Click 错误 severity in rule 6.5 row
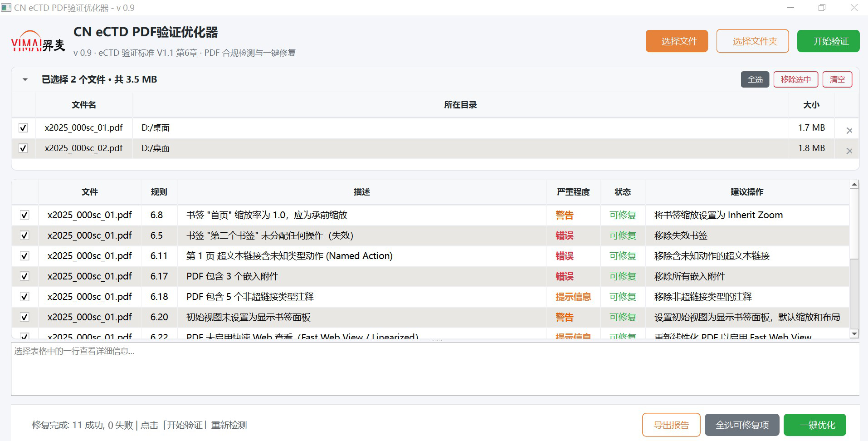868x441 pixels. click(564, 235)
